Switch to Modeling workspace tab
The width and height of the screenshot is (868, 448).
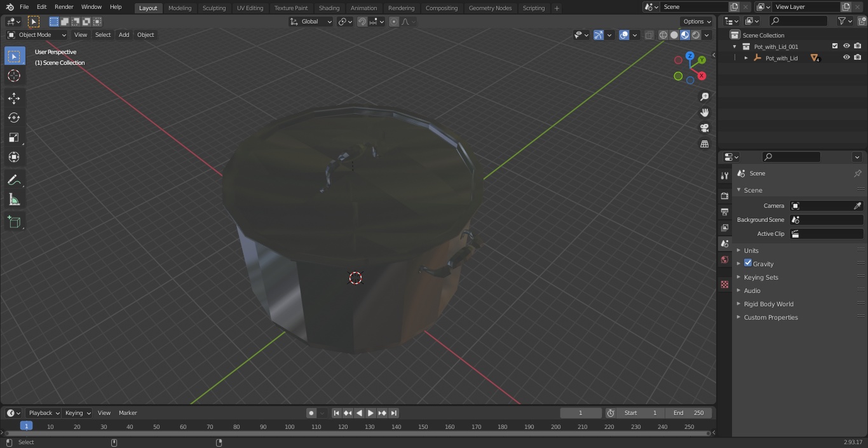pos(180,8)
